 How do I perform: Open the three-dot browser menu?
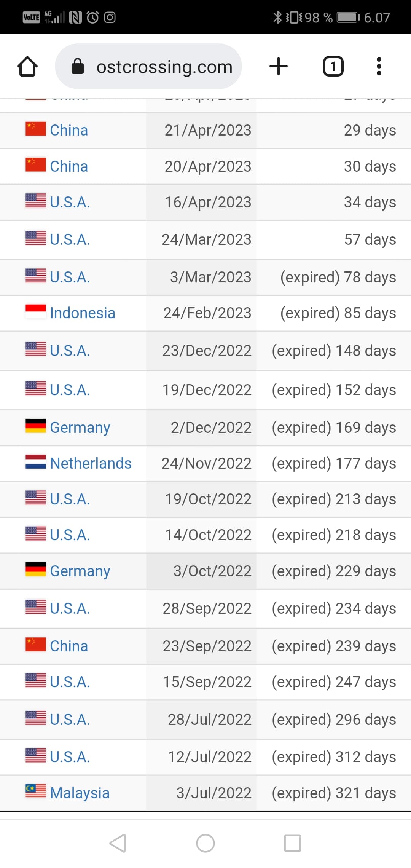379,67
